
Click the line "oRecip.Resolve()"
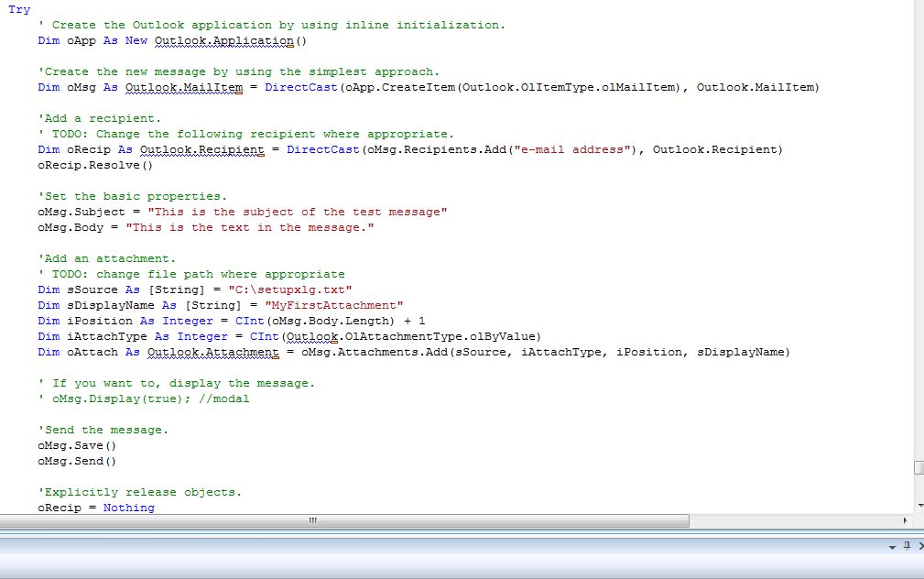95,166
